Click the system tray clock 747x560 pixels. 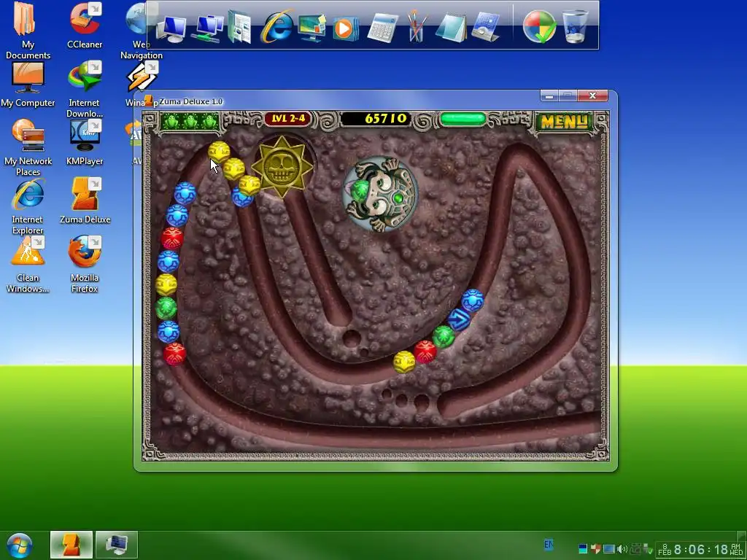700,550
